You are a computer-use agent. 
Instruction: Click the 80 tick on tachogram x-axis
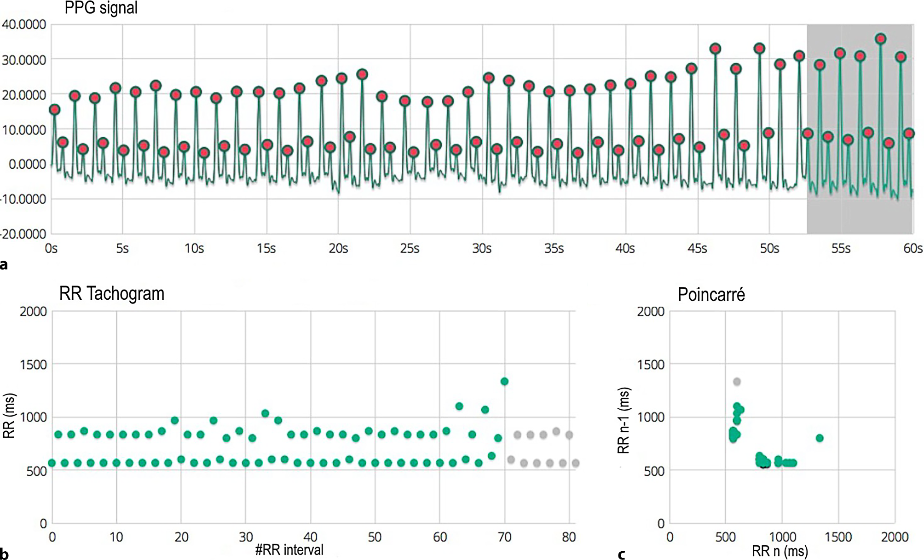pyautogui.click(x=569, y=537)
